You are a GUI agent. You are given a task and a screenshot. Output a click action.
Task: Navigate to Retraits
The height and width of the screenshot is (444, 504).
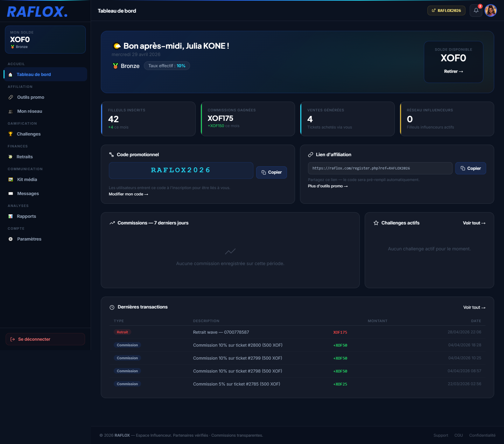click(x=45, y=157)
